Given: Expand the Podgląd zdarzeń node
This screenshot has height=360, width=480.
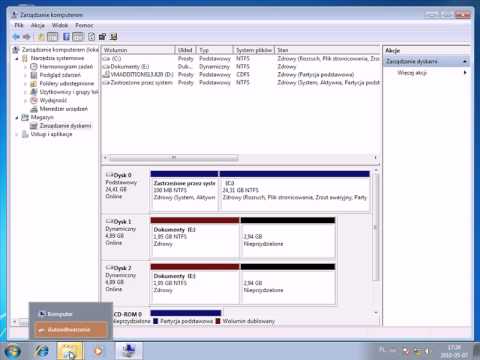Looking at the screenshot, I should click(26, 75).
